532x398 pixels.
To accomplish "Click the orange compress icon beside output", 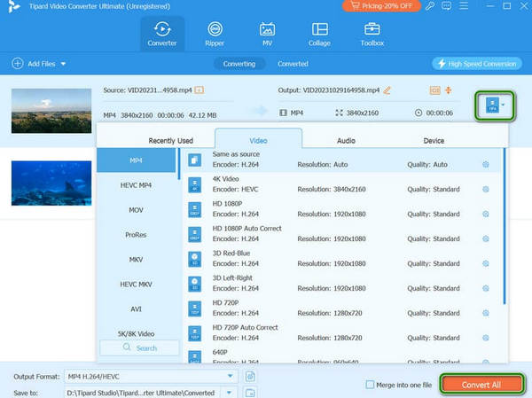I will point(448,90).
